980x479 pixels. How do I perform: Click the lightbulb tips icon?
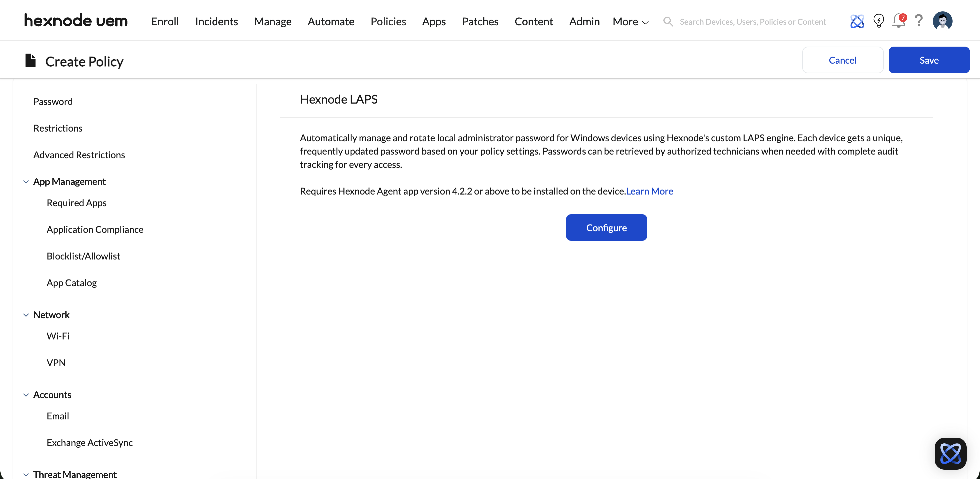878,21
